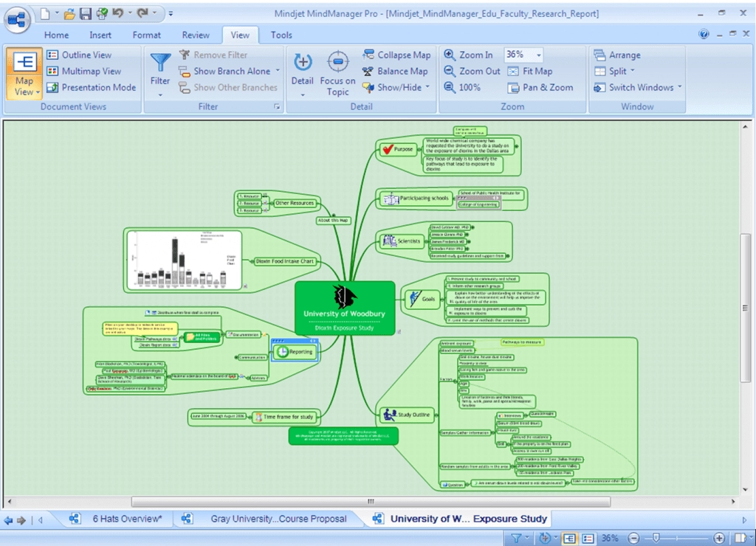Image resolution: width=756 pixels, height=546 pixels.
Task: Open the zoom percentage combo box
Action: pos(523,55)
